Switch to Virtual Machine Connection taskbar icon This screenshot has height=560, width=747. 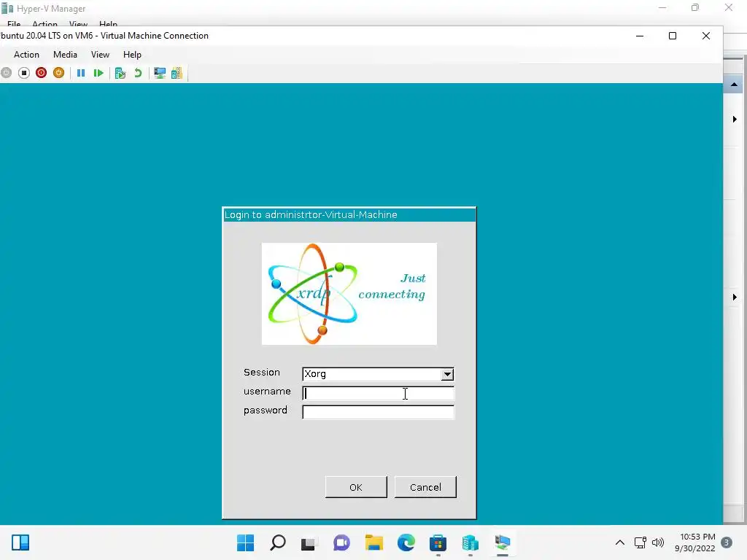click(x=502, y=542)
